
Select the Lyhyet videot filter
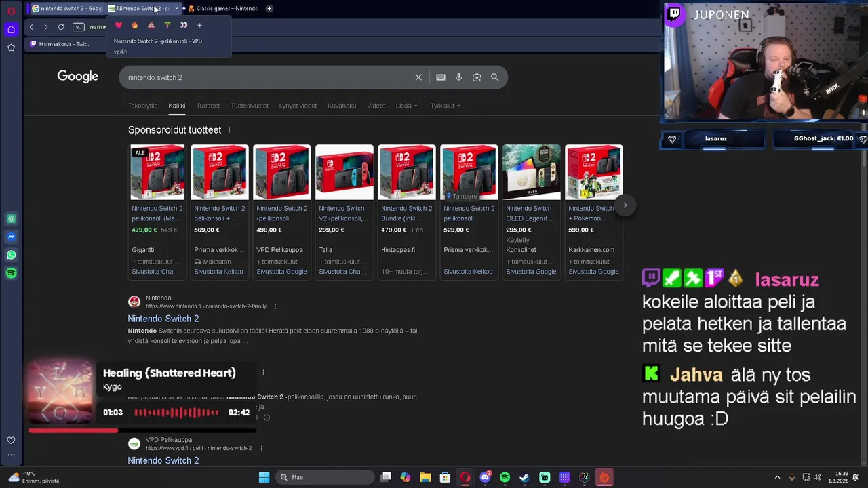[x=298, y=106]
